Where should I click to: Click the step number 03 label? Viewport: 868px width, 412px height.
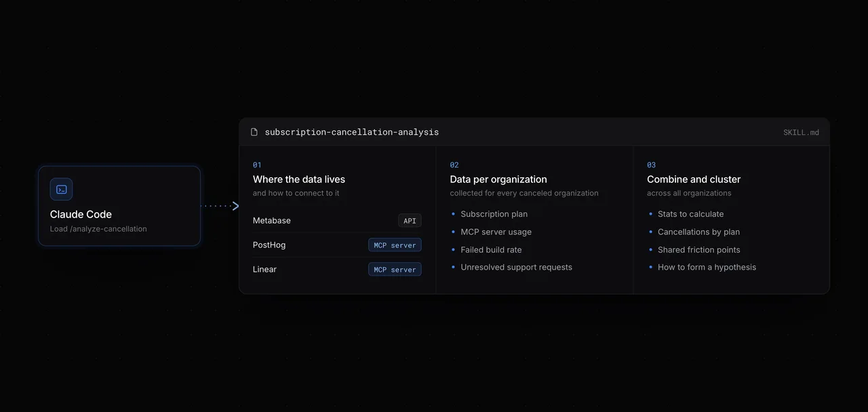(651, 165)
